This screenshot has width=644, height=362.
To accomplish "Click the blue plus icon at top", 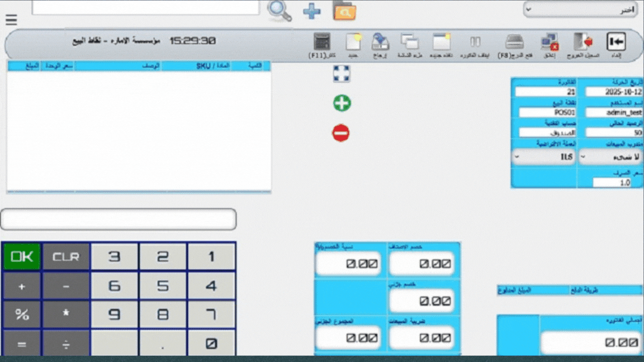I will tap(311, 11).
